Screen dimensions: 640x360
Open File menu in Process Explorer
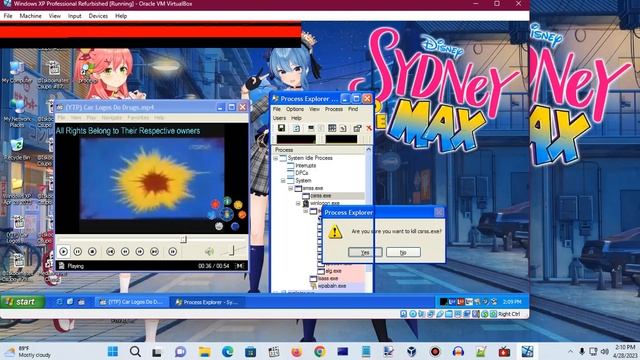pos(277,109)
